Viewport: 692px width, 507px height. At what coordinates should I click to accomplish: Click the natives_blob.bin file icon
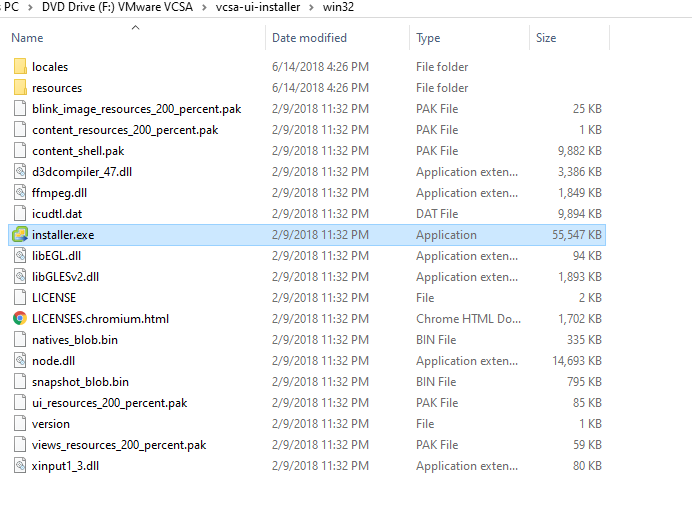point(20,340)
